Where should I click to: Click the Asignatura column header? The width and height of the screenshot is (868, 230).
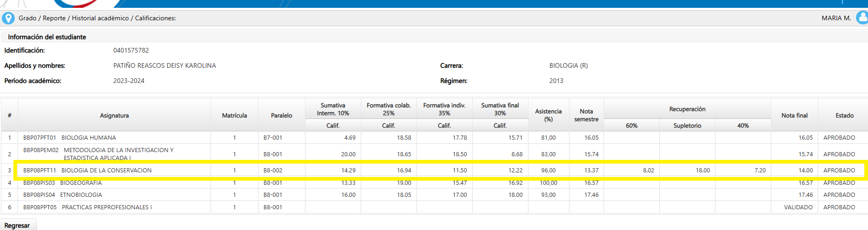pos(114,115)
